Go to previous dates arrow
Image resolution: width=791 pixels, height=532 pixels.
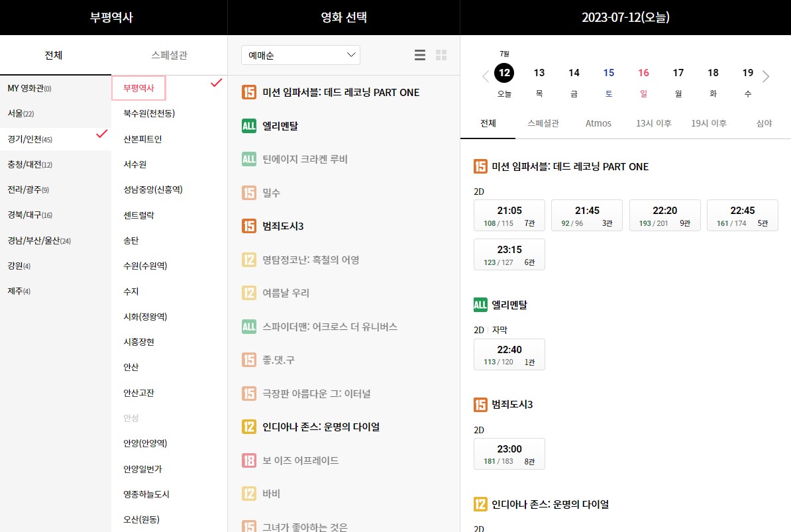pos(486,77)
